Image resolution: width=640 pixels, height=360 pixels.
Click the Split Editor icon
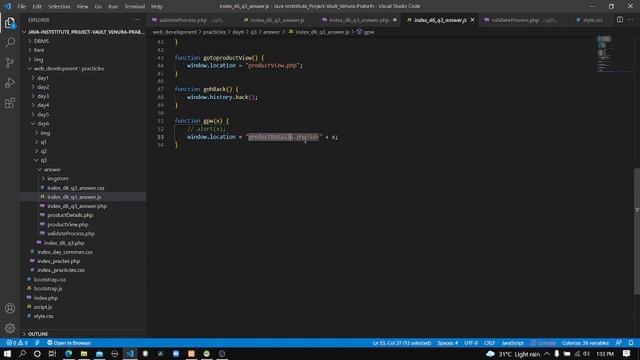pos(620,20)
